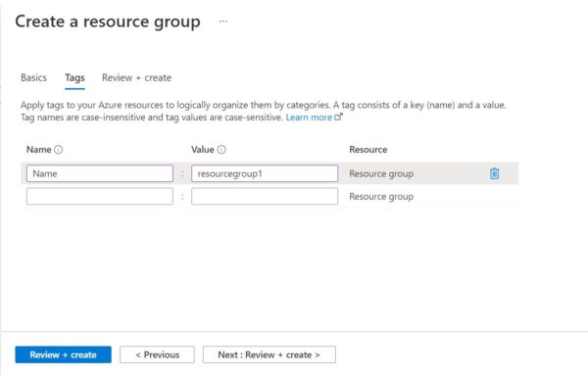This screenshot has height=375, width=588.
Task: Select the Tags tab
Action: click(x=74, y=77)
